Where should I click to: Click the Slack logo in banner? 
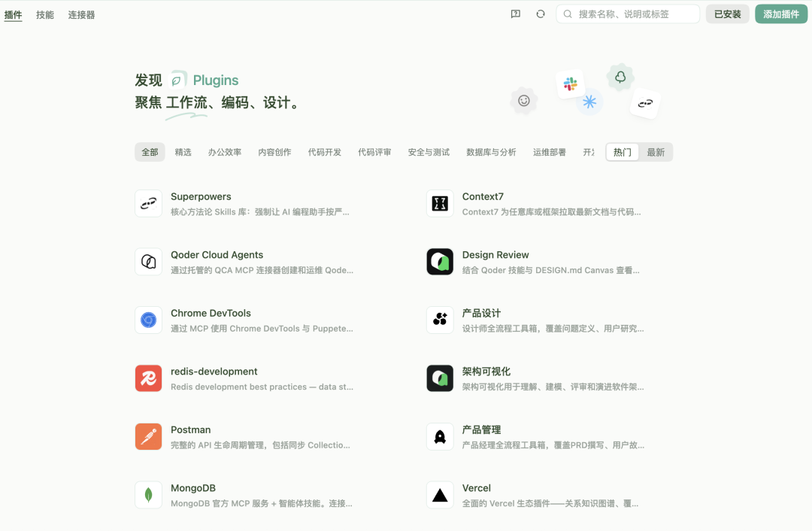[x=570, y=84]
